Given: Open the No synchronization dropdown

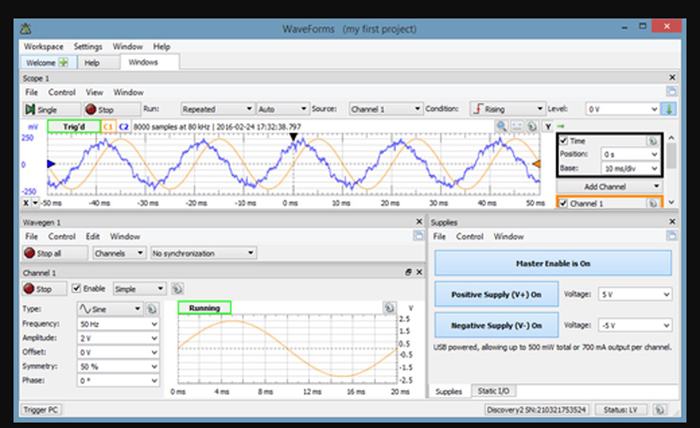Looking at the screenshot, I should point(203,253).
